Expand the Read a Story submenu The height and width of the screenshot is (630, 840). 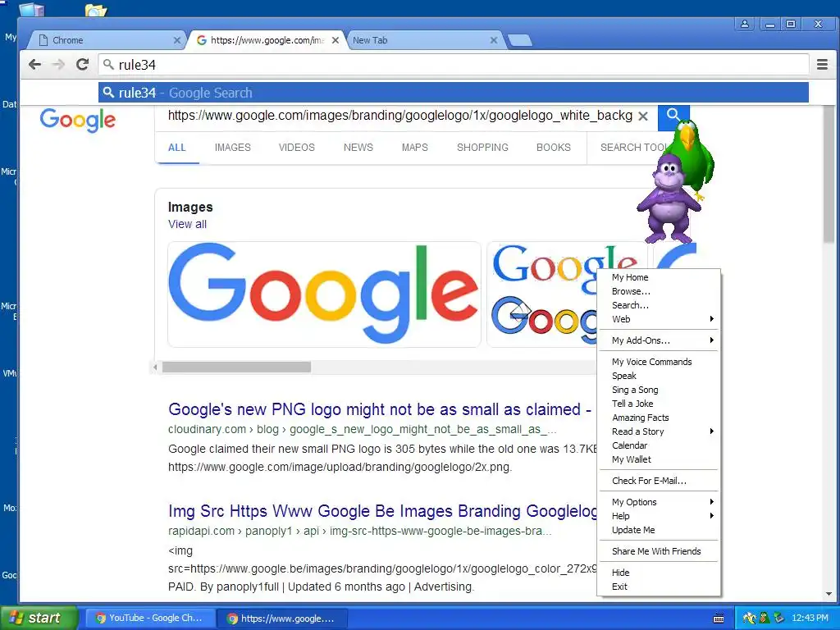click(658, 431)
